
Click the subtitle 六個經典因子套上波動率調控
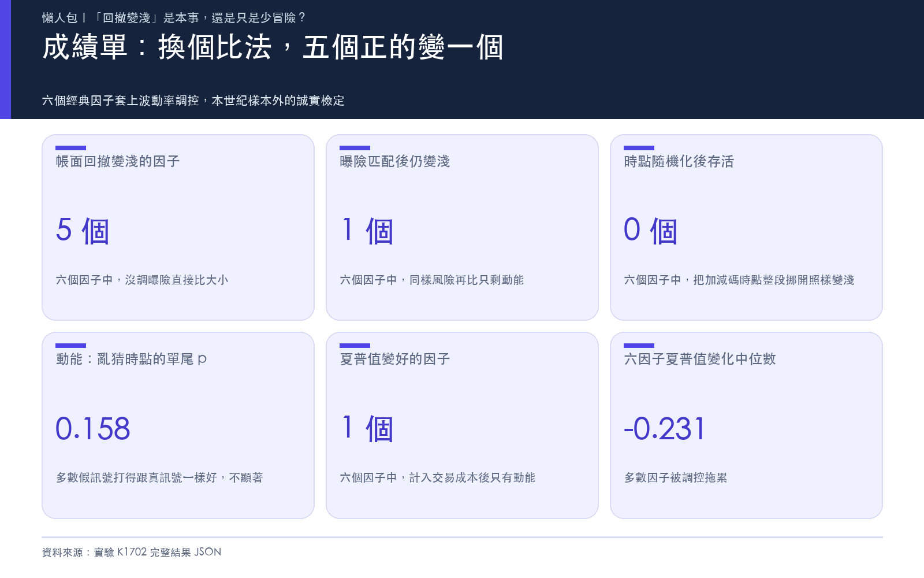pos(120,101)
